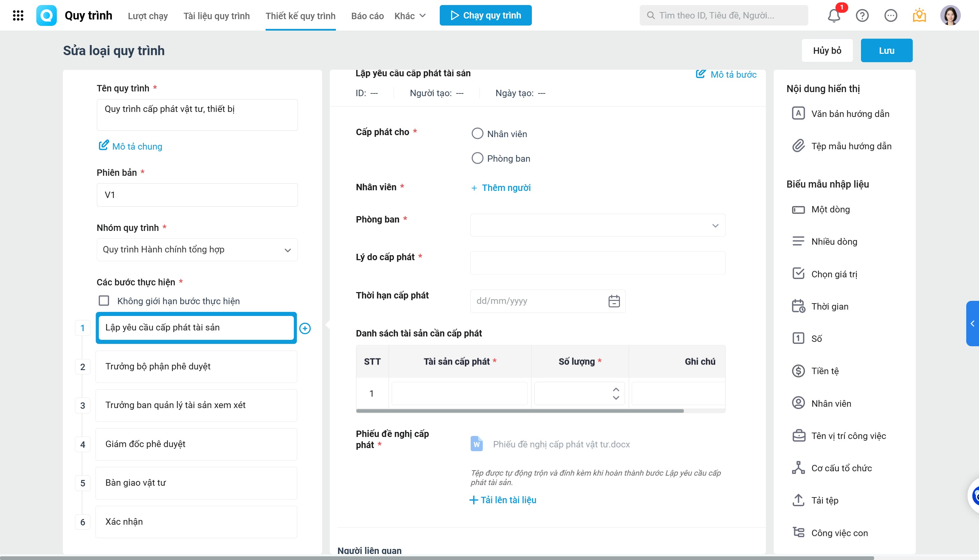Image resolution: width=979 pixels, height=560 pixels.
Task: Select step Trưởng bộ phận phê duyệt
Action: [x=196, y=366]
